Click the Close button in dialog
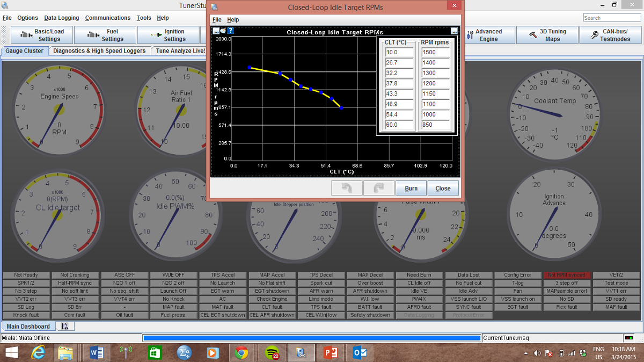 click(443, 189)
